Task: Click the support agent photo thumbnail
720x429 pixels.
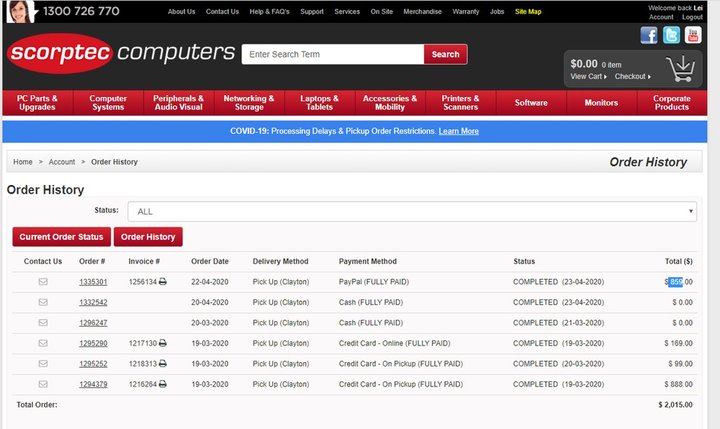Action: [x=20, y=11]
